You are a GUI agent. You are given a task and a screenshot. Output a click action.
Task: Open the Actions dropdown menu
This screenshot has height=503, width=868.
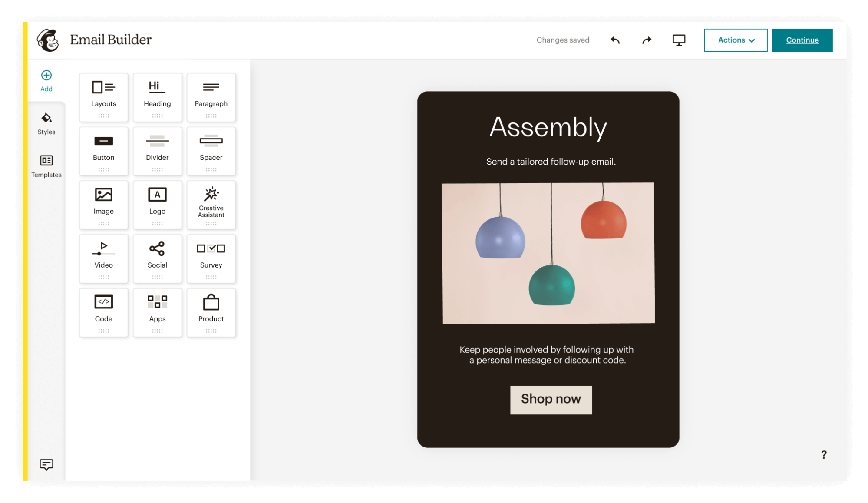[736, 40]
